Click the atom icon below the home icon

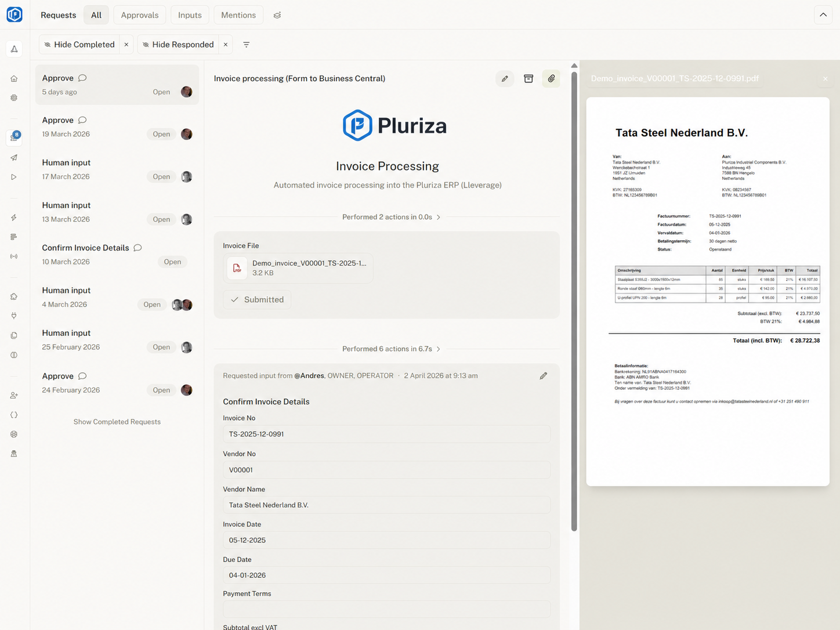(x=14, y=98)
